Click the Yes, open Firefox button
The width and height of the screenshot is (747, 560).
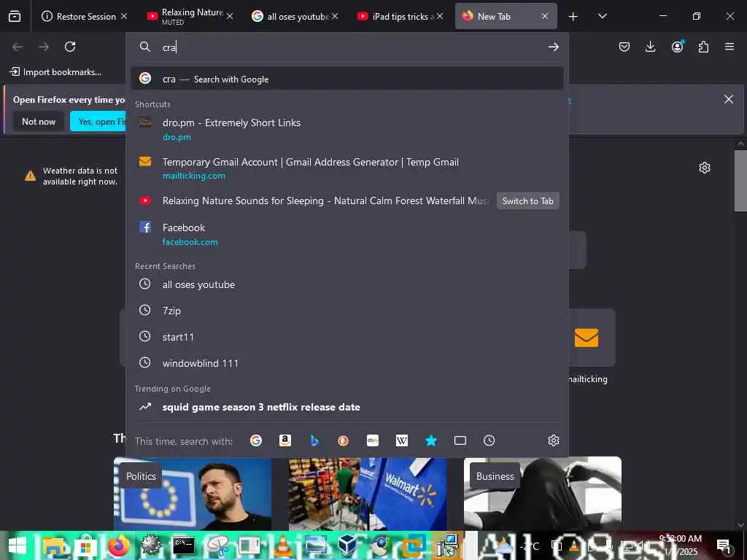click(x=98, y=122)
